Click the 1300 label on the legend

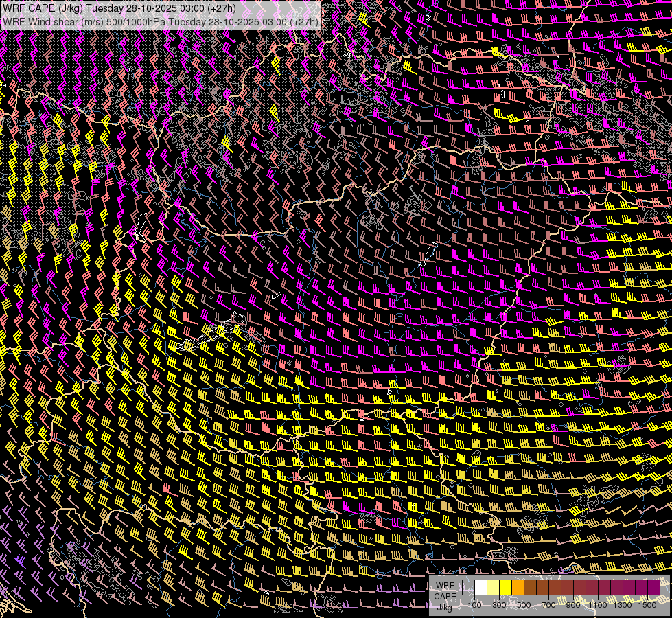[623, 605]
